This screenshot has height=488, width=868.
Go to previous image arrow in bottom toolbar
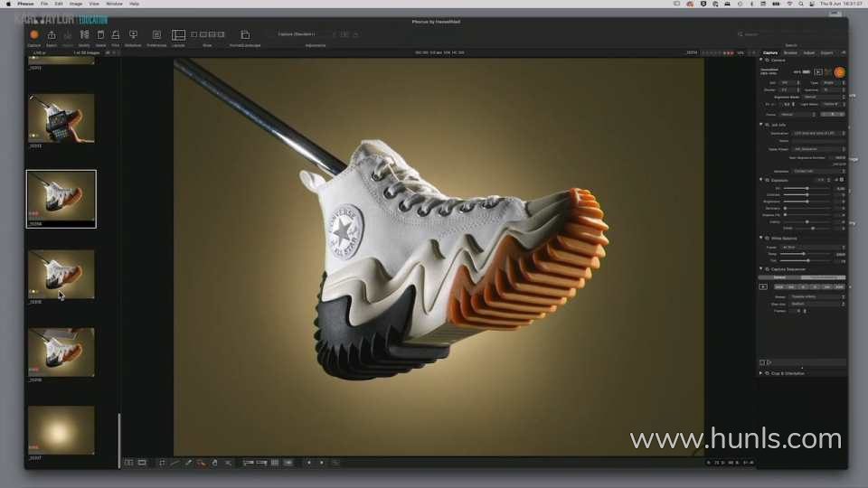tap(309, 463)
